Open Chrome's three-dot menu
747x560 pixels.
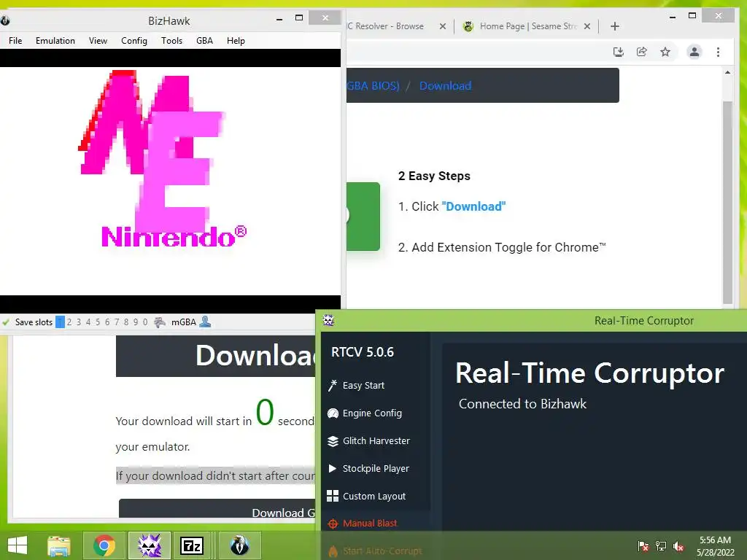pyautogui.click(x=718, y=52)
